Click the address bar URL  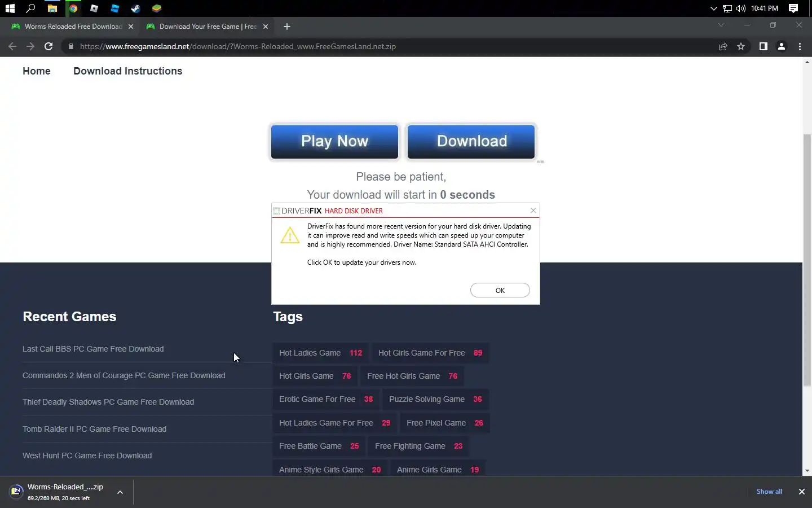tap(237, 46)
